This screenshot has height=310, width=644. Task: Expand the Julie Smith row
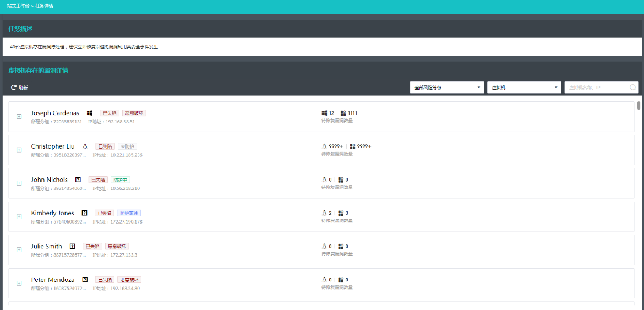coord(19,249)
